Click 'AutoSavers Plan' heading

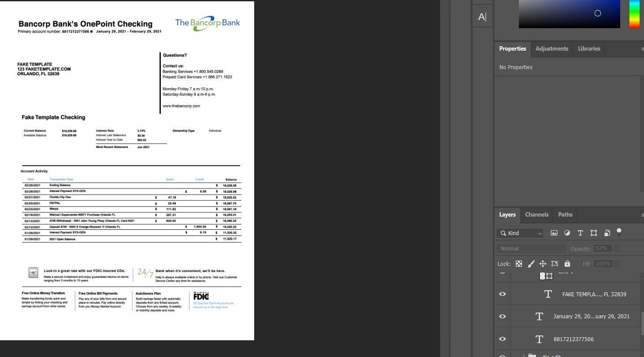(x=148, y=293)
